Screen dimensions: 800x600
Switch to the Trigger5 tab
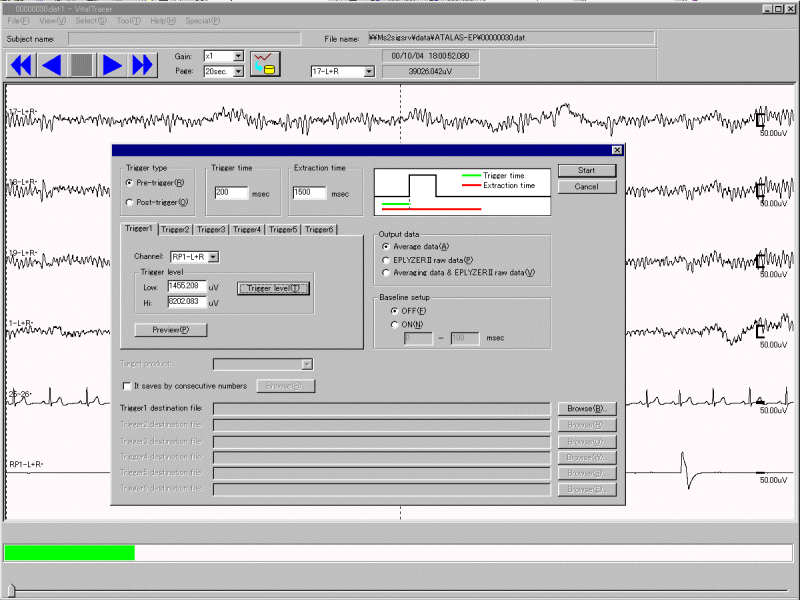pyautogui.click(x=284, y=229)
